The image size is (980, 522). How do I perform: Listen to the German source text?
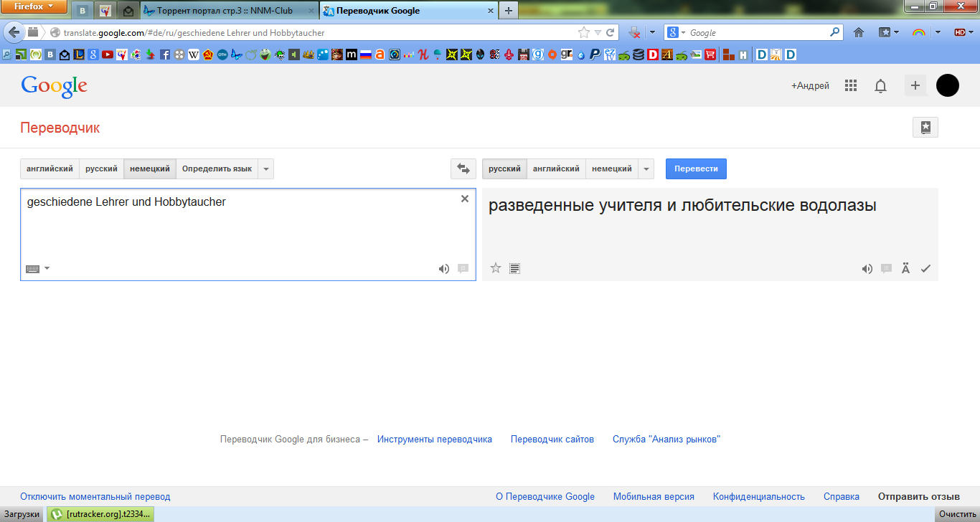point(444,269)
